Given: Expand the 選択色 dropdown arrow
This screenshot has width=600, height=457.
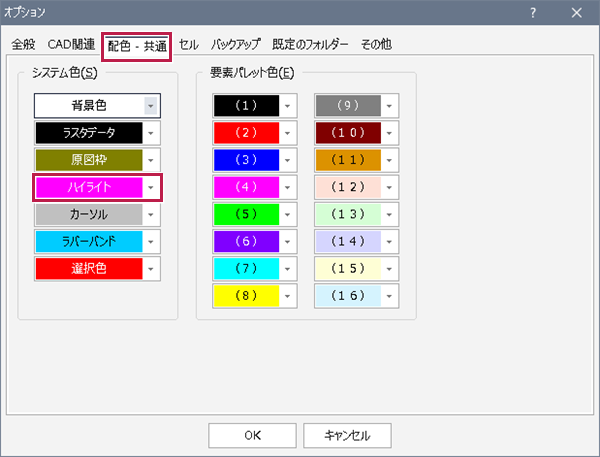Looking at the screenshot, I should coord(151,268).
